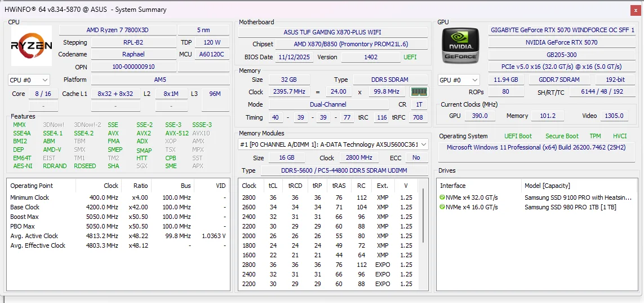Click the Windows 11 Professional OS field
Viewport: 644px width, 303px height.
coord(536,147)
